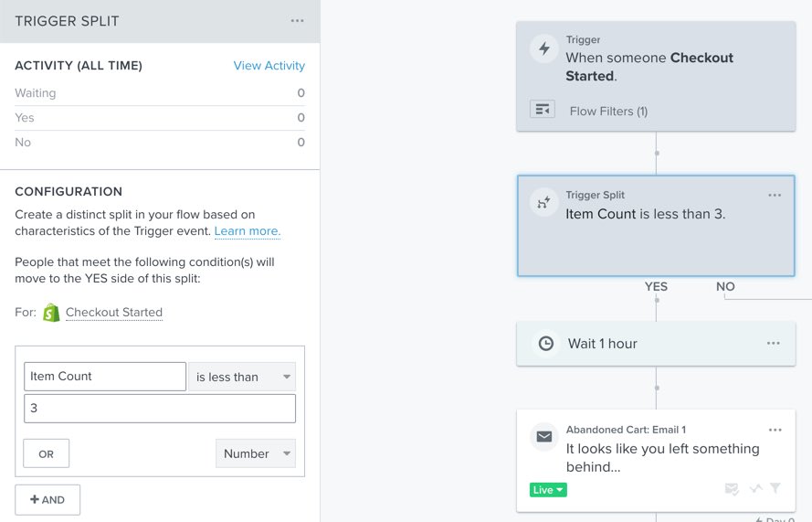Expand the 'is less than' operator dropdown
The width and height of the screenshot is (812, 522).
242,377
